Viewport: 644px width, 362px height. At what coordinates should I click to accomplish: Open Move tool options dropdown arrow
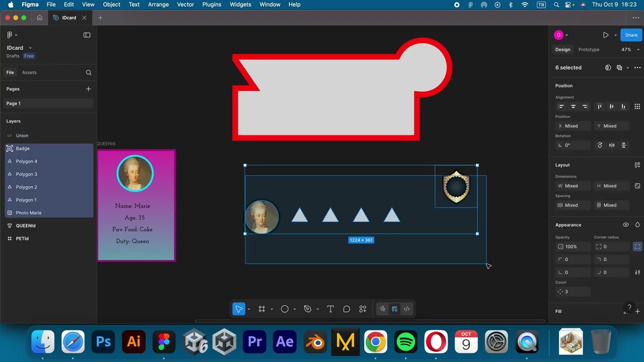(249, 309)
